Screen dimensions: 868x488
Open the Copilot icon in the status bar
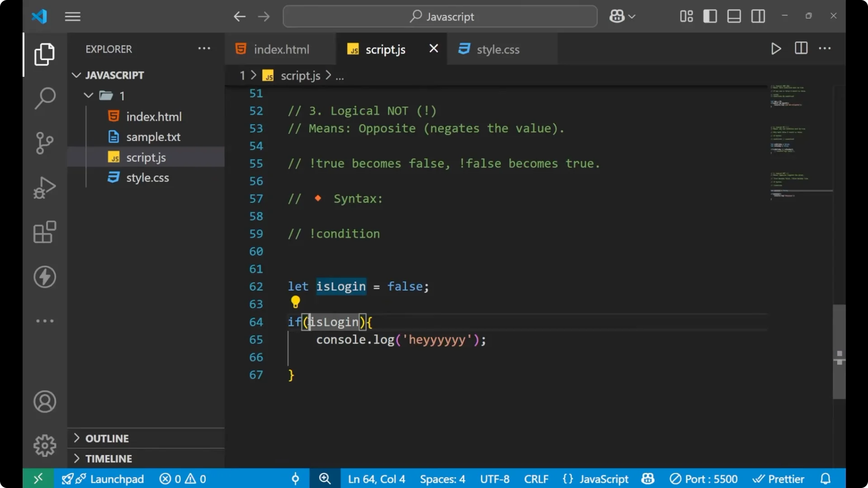647,479
